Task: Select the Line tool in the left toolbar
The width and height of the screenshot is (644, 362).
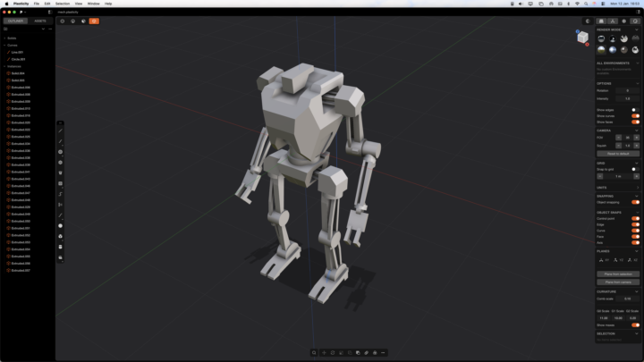Action: point(61,130)
